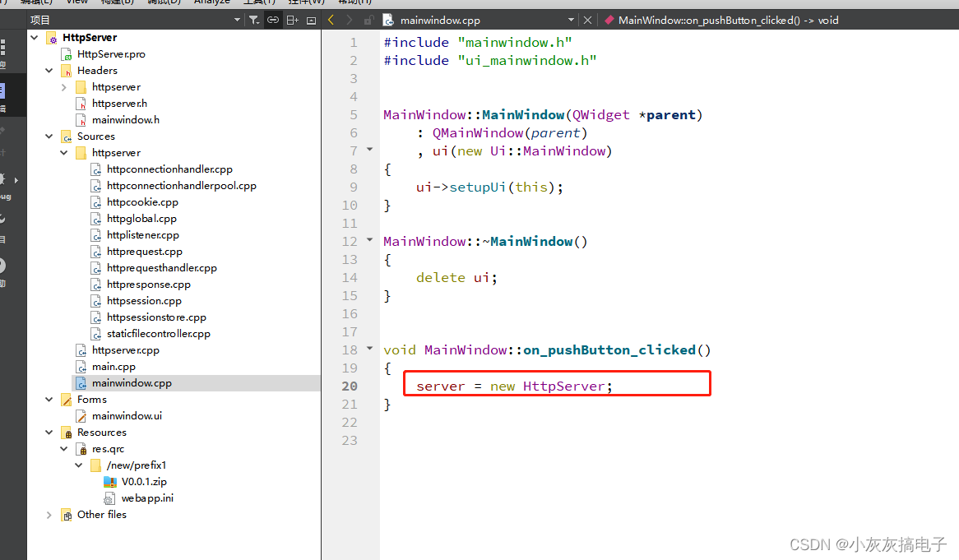Expand the httpserver folder under Headers
Viewport: 959px width, 560px height.
tap(63, 87)
